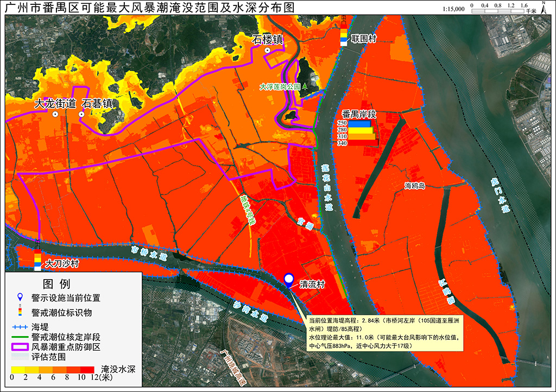Click the tide-level marker beside 联围村
This screenshot has height=392, width=556.
[344, 31]
